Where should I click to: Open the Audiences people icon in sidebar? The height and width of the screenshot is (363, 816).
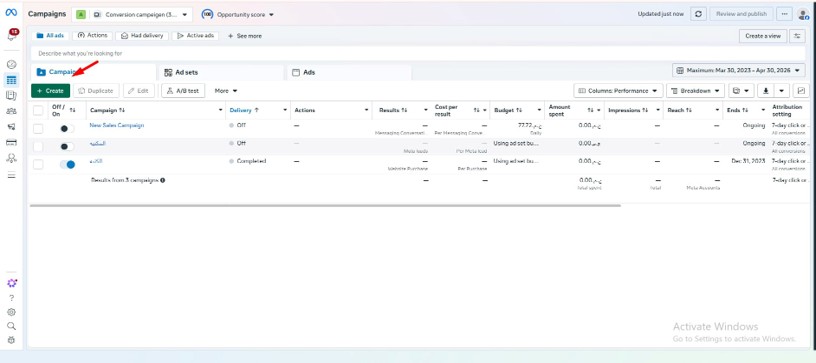click(11, 111)
